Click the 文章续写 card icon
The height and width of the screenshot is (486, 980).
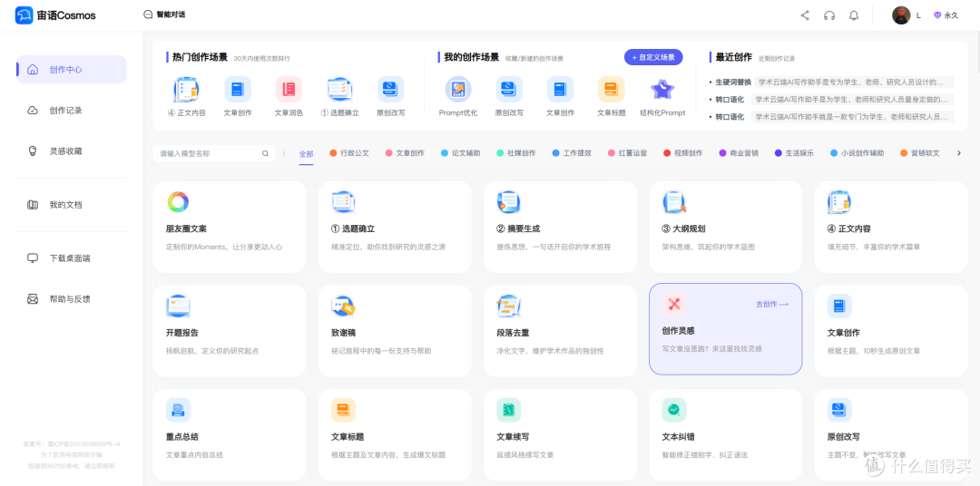coord(508,410)
